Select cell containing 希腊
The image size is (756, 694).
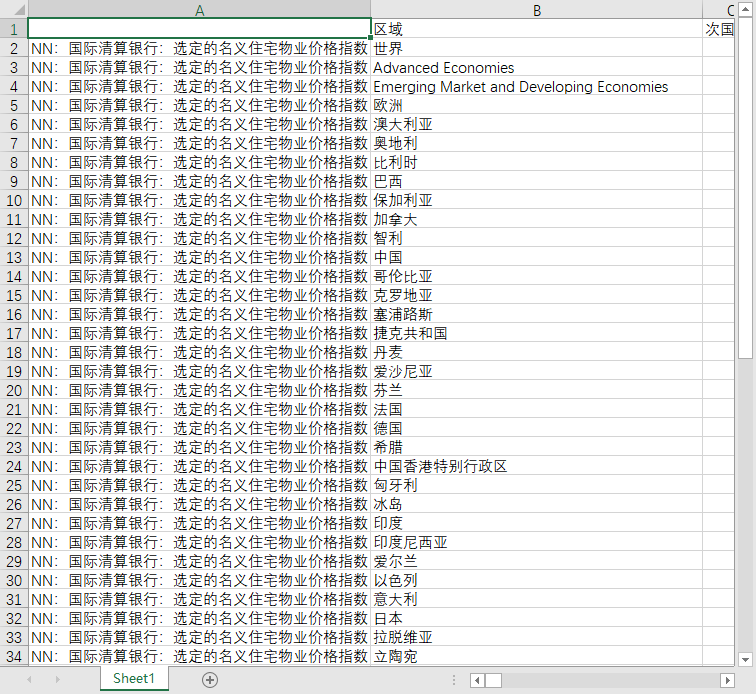click(537, 447)
